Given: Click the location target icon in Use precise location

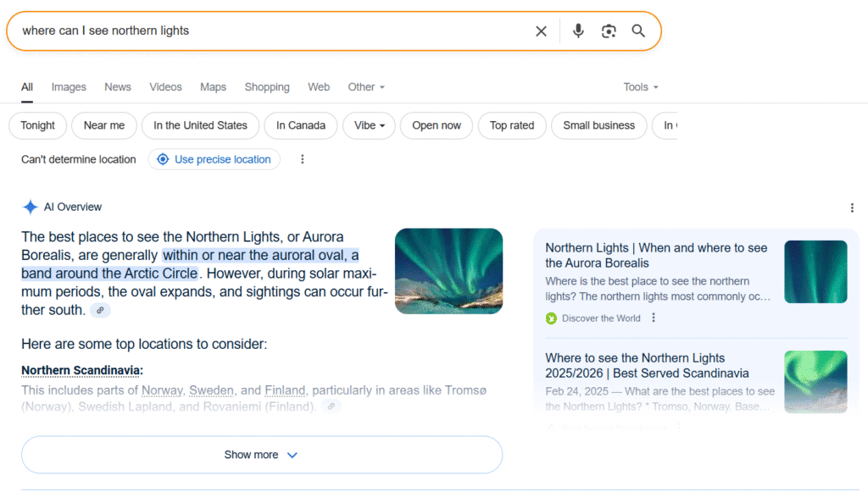Looking at the screenshot, I should point(163,159).
